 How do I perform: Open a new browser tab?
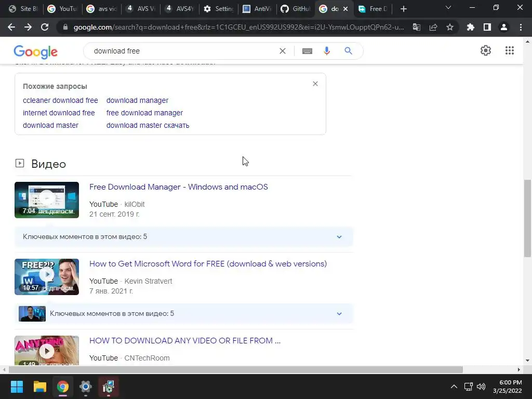(403, 9)
